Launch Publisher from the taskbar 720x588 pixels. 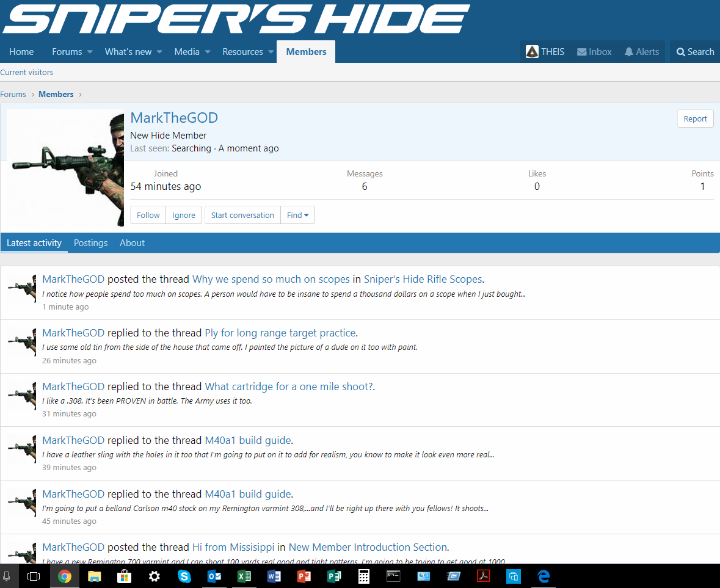tap(334, 576)
